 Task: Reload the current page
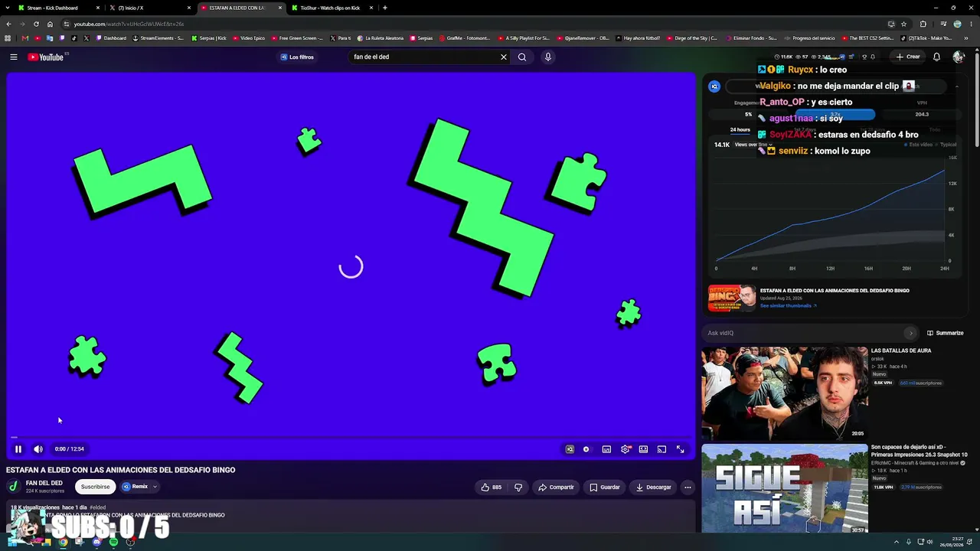(x=36, y=24)
